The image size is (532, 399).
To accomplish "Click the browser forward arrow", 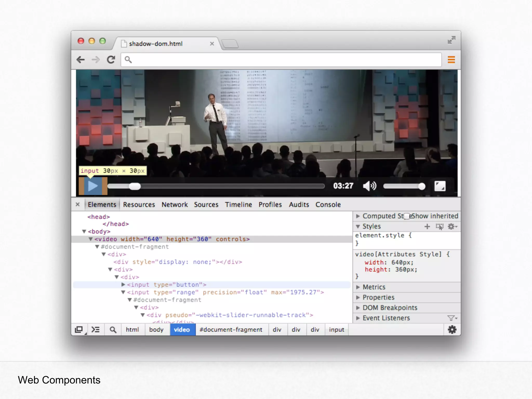I will coord(96,60).
